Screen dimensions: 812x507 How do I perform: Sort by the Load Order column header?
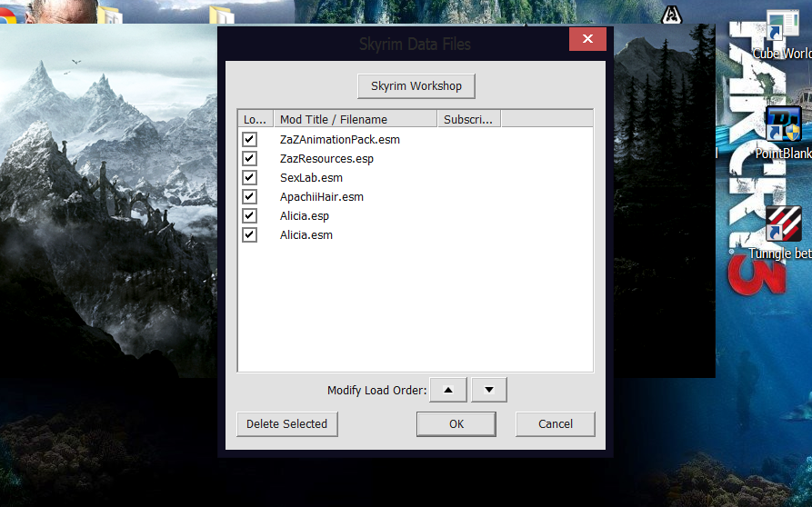point(256,120)
